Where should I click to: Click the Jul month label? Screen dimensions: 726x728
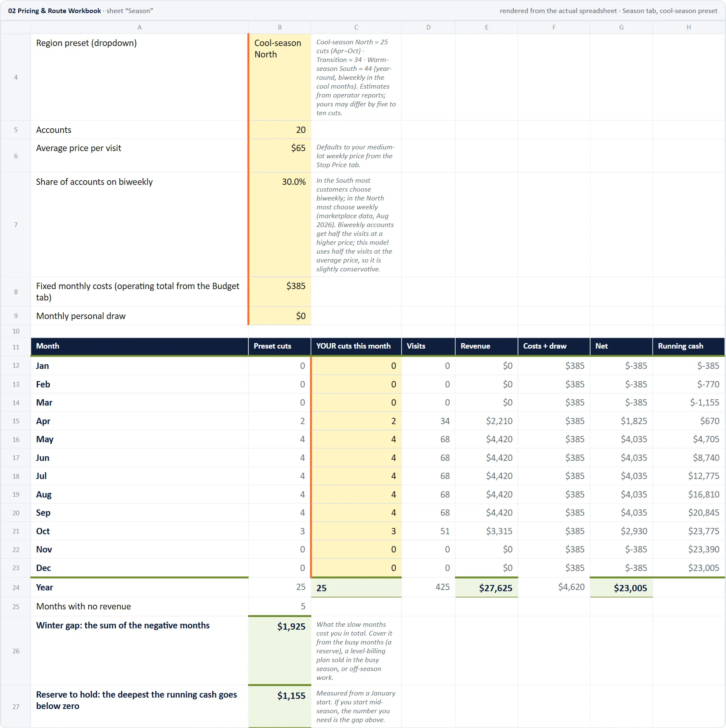[41, 476]
